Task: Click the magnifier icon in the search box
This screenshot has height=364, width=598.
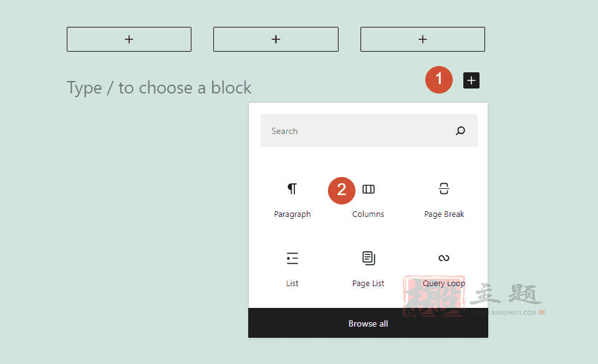Action: (460, 131)
